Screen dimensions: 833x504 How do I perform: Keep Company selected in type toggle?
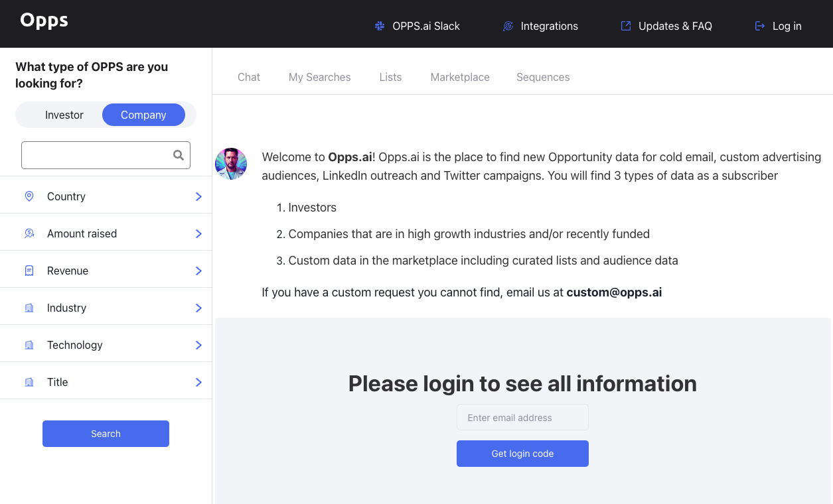143,115
